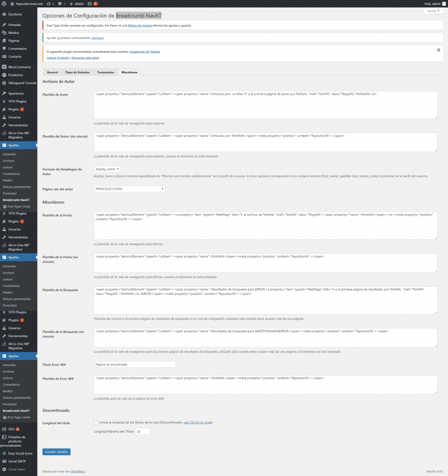Focus the Plantilla del Autor (sin vínculo) textarea
This screenshot has height=476, width=448.
click(266, 142)
